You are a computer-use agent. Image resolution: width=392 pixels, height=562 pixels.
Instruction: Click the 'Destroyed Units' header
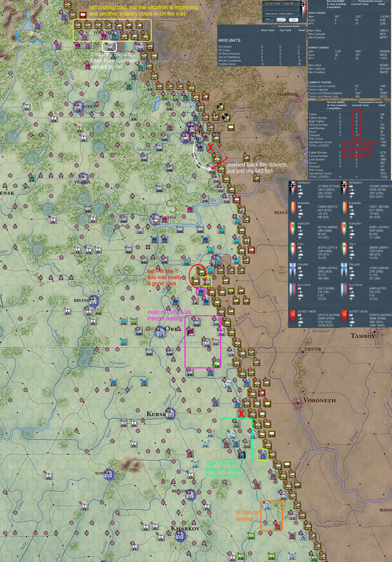(x=288, y=26)
